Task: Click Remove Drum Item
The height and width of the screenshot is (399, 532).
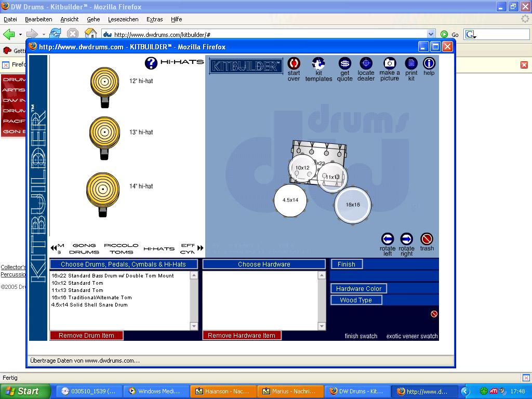Action: click(x=87, y=336)
